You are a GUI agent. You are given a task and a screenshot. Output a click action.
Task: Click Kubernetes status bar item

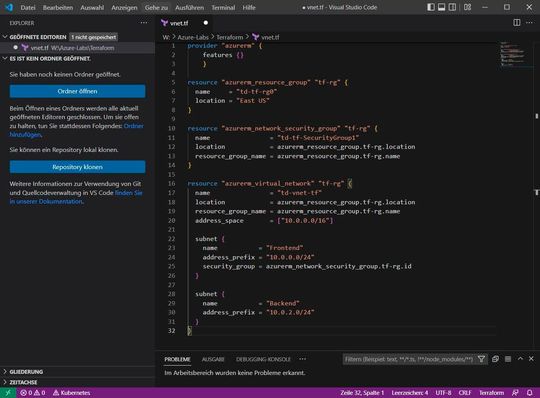pos(71,393)
